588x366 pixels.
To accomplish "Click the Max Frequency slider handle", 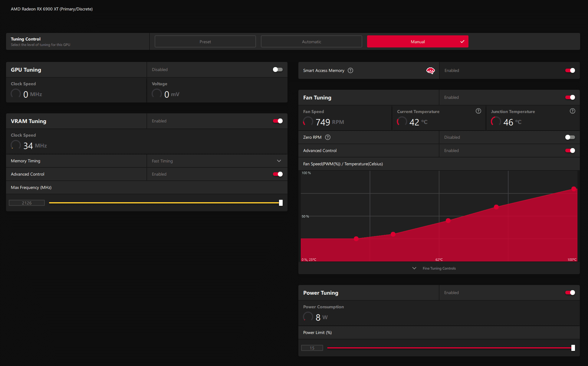I will [281, 203].
